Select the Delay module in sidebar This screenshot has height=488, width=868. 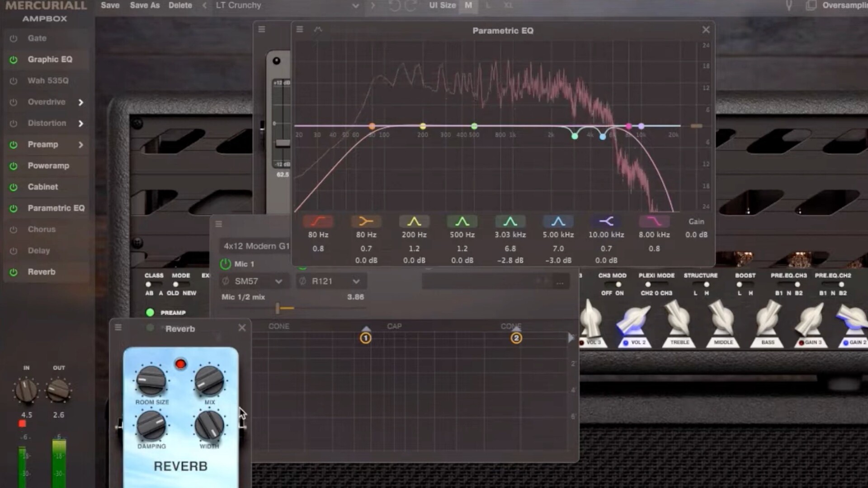39,251
